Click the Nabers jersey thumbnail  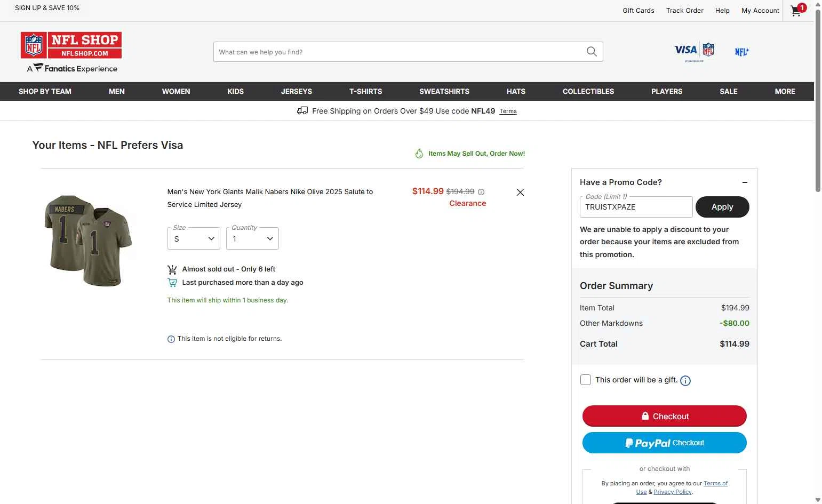[x=89, y=241]
